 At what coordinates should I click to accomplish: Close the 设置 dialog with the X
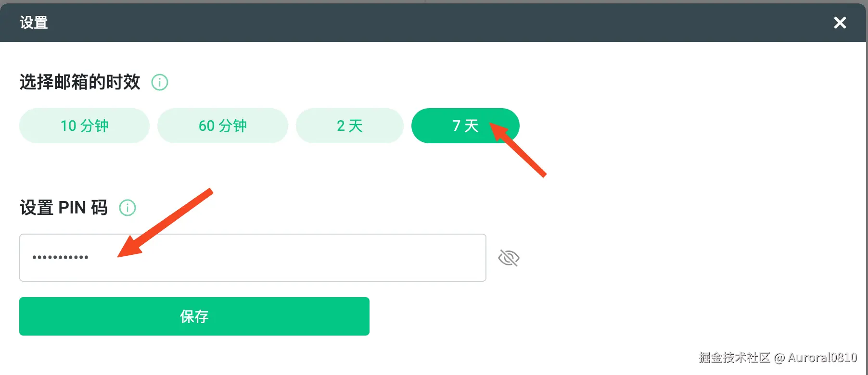840,23
